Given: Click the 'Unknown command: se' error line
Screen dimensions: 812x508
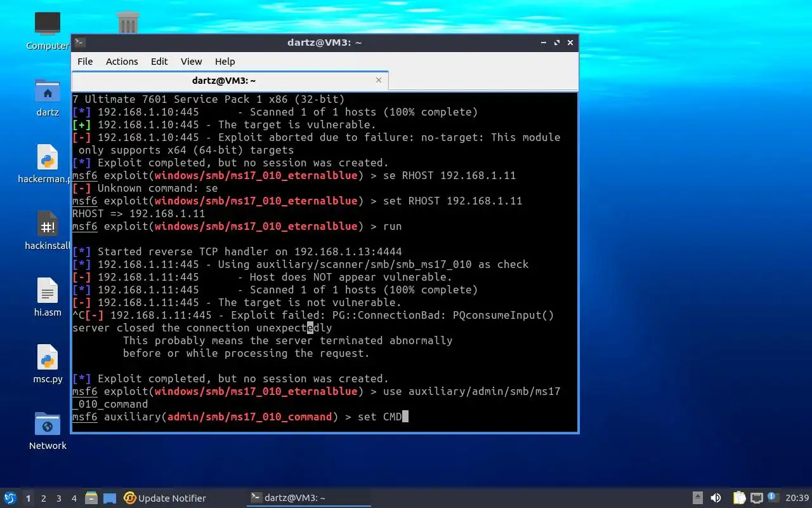Looking at the screenshot, I should [145, 188].
